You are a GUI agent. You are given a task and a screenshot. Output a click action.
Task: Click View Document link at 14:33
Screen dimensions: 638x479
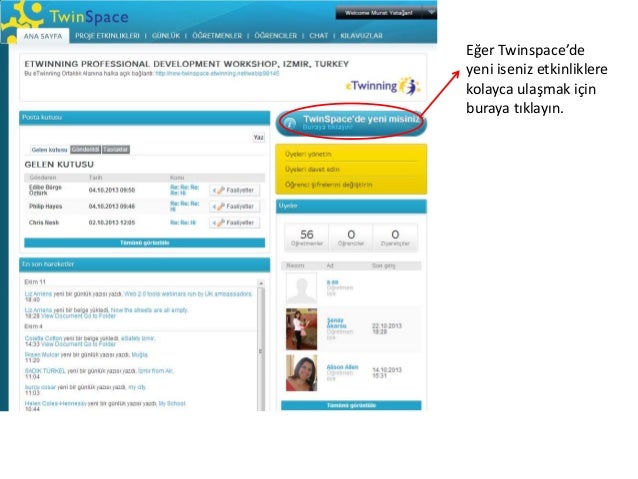(x=60, y=344)
